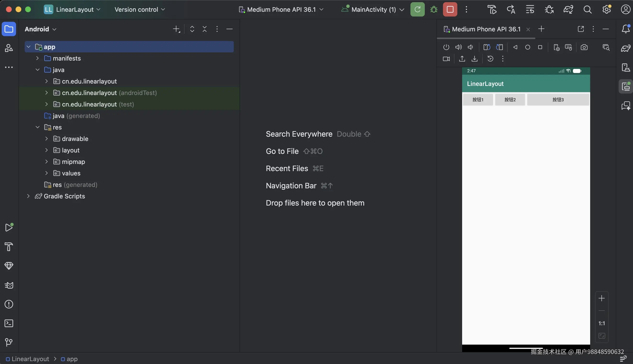Expand the layout folder in res

(46, 150)
